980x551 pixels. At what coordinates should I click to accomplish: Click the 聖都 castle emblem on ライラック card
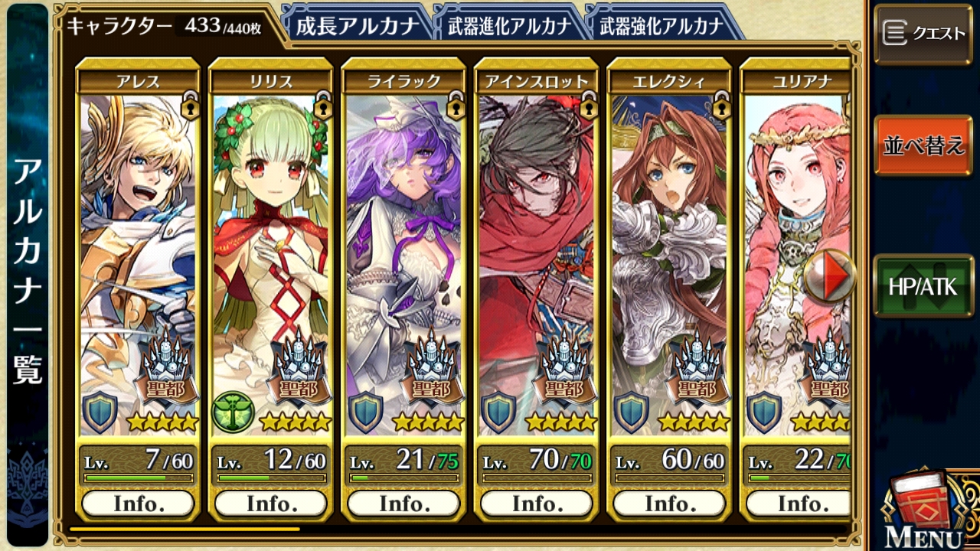tap(430, 370)
